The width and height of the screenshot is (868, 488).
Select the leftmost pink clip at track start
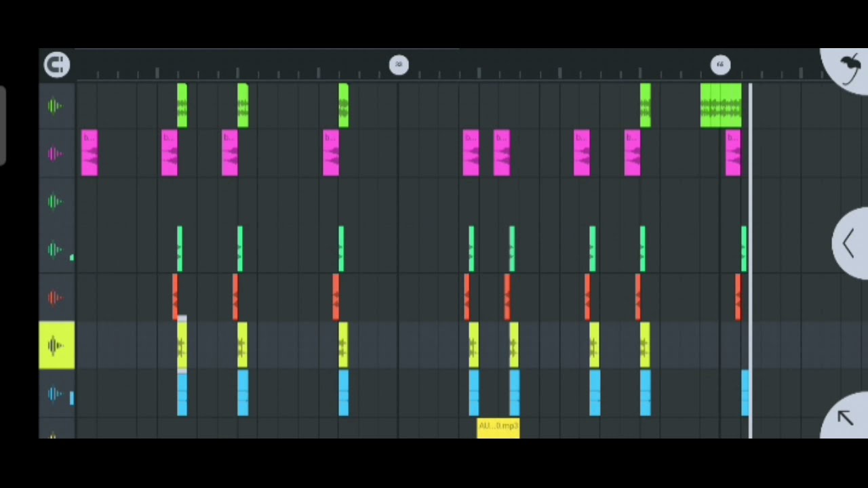90,154
